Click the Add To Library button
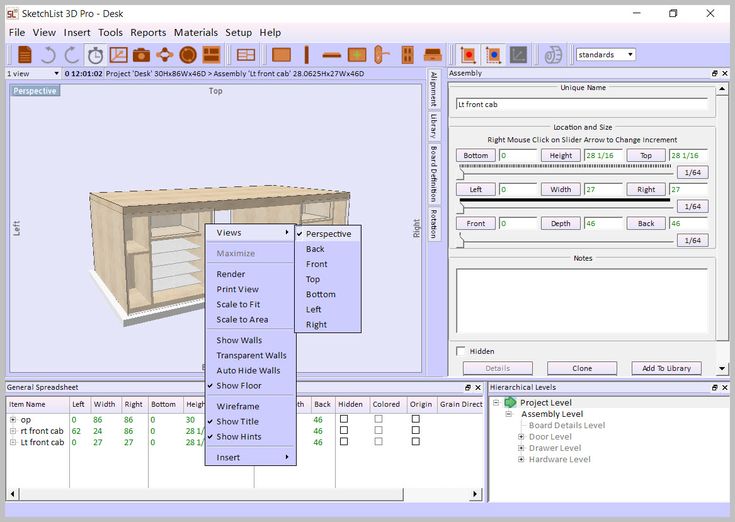 tap(665, 368)
